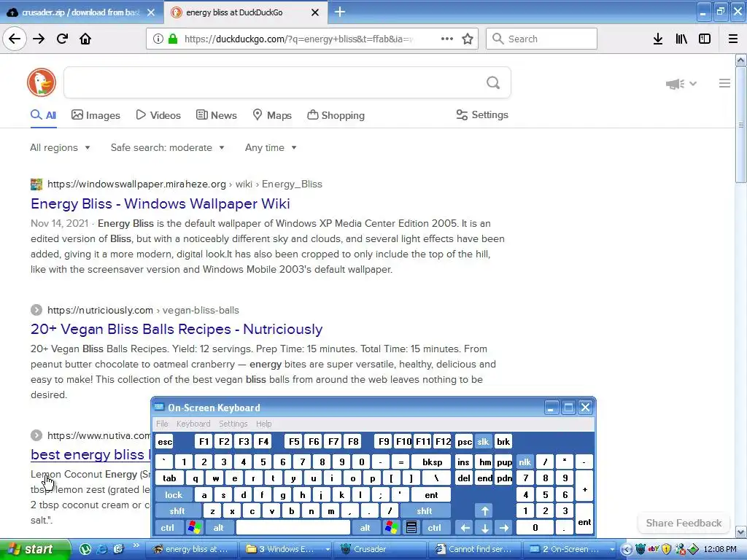The height and width of the screenshot is (560, 747).
Task: Click the DuckDuckGo duck logo
Action: coord(42,82)
